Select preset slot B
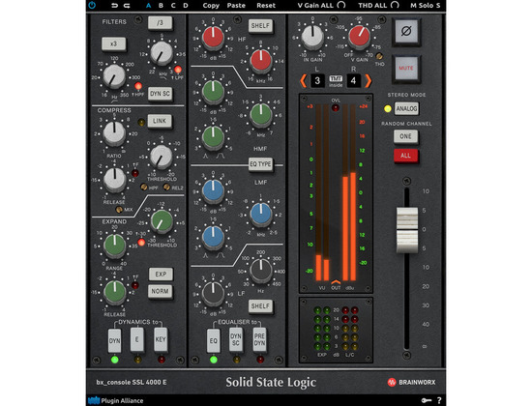Image resolution: width=532 pixels, height=406 pixels. click(x=161, y=6)
